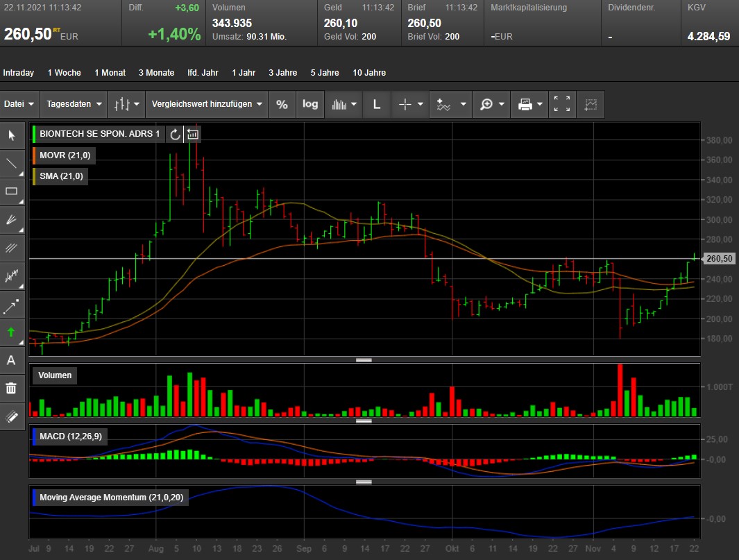The height and width of the screenshot is (560, 739).
Task: Select the eraser tool in sidebar
Action: pyautogui.click(x=12, y=416)
